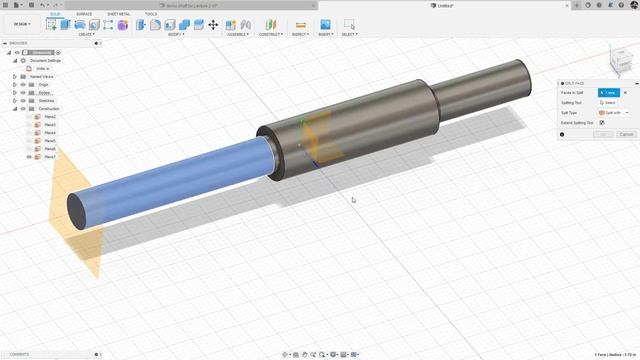Collapse the Document Settings node
This screenshot has width=640, height=360.
(15, 60)
